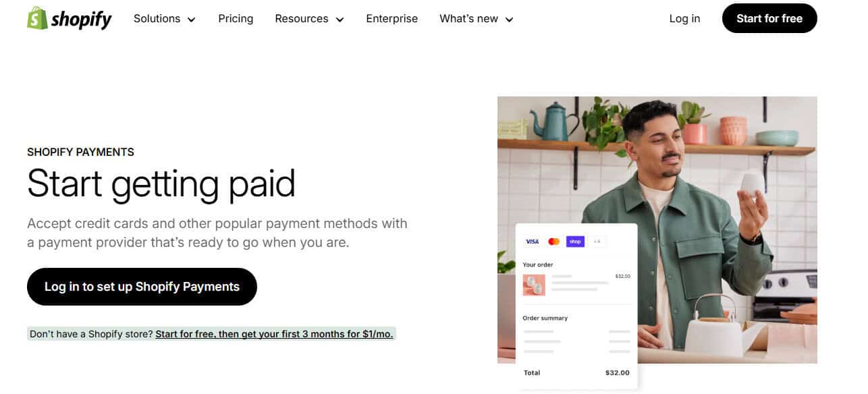
Task: Select the Mastercard payment icon
Action: coord(554,241)
